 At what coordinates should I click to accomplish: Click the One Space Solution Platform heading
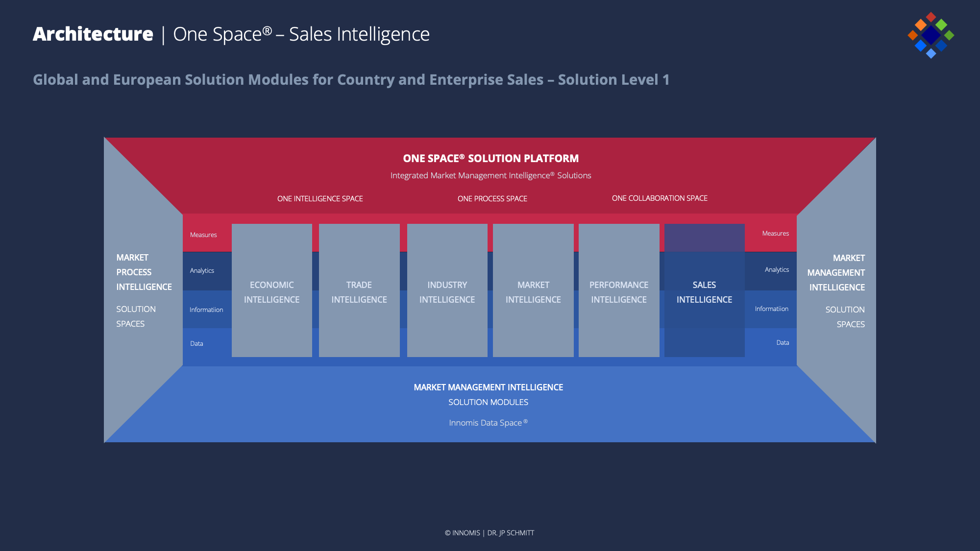coord(490,159)
